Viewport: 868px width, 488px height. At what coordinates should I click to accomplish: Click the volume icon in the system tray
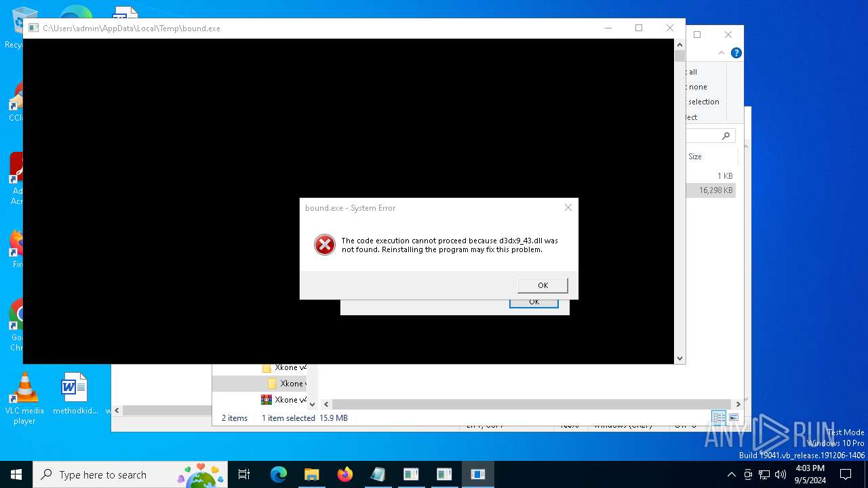(x=781, y=474)
